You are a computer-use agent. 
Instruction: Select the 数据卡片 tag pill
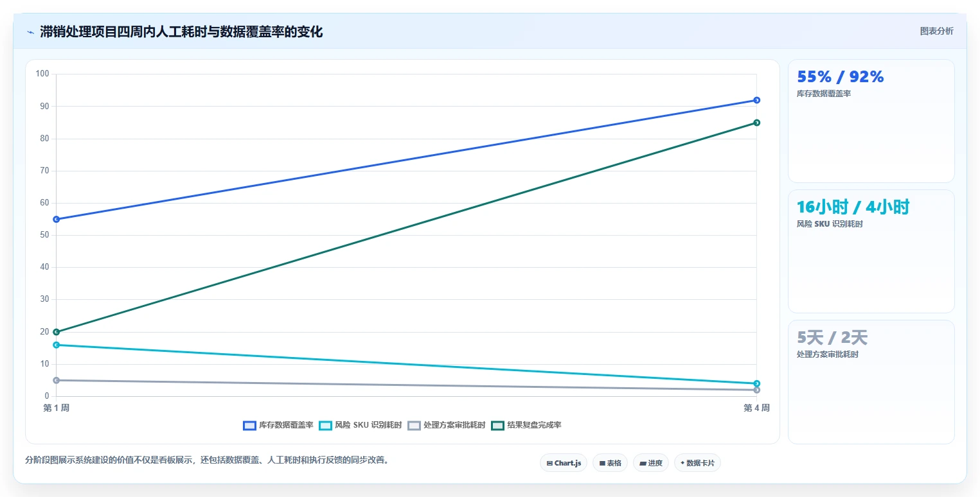coord(697,463)
